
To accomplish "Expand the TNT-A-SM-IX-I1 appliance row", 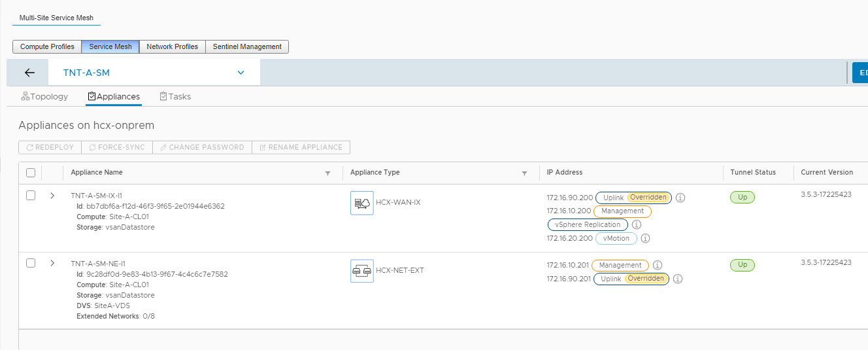I will coord(52,196).
